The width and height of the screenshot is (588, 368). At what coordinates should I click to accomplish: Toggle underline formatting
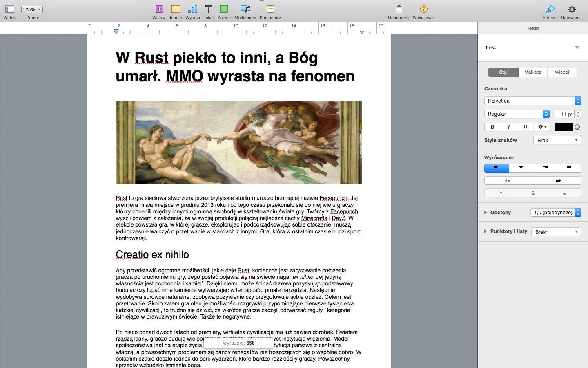pos(525,127)
